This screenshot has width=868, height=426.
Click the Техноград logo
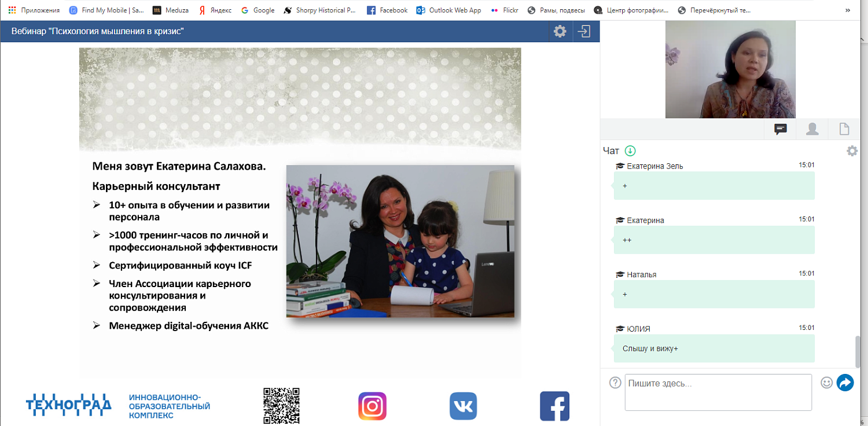point(69,404)
